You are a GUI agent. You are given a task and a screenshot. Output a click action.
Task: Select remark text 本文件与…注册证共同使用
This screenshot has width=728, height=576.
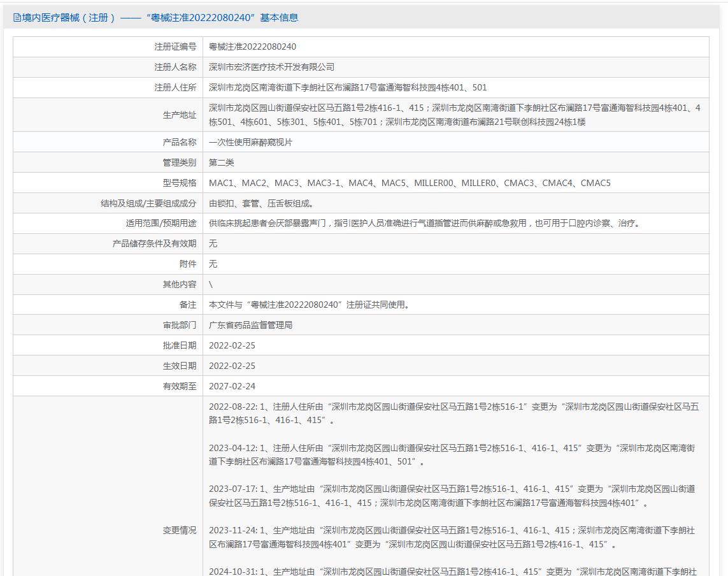[x=310, y=305]
